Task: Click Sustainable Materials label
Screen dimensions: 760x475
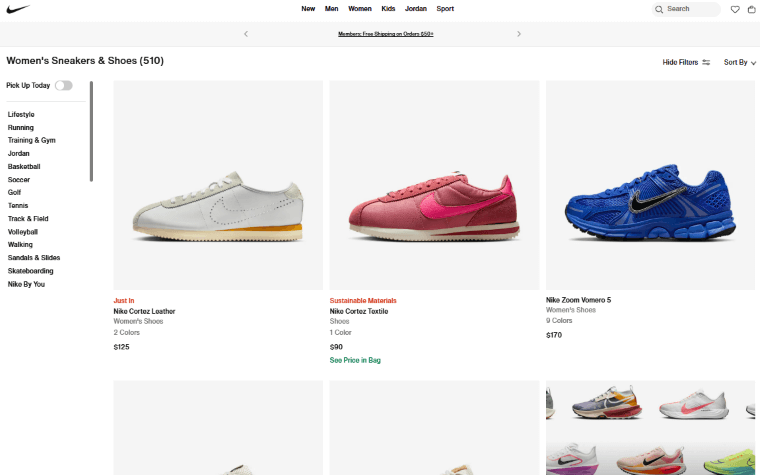Action: pyautogui.click(x=363, y=301)
